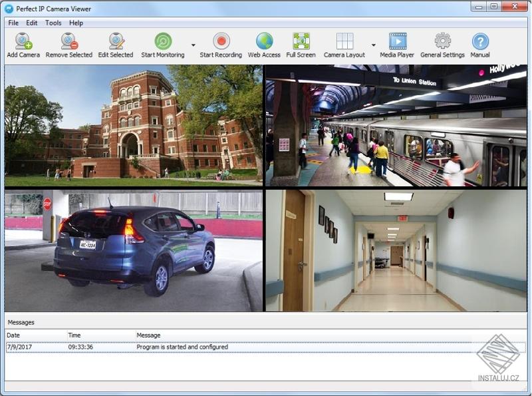532x396 pixels.
Task: Open Edit Selected camera settings
Action: (x=115, y=42)
